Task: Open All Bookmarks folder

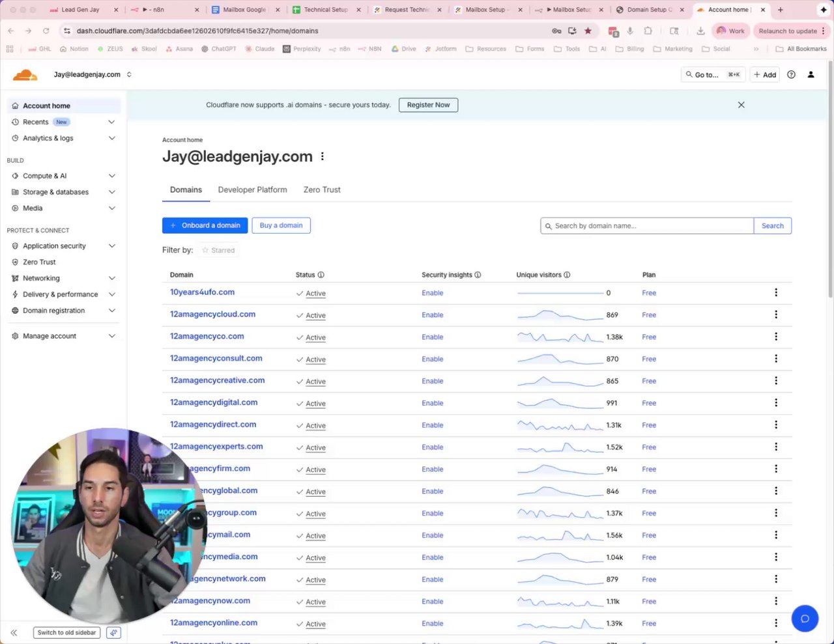Action: click(801, 49)
